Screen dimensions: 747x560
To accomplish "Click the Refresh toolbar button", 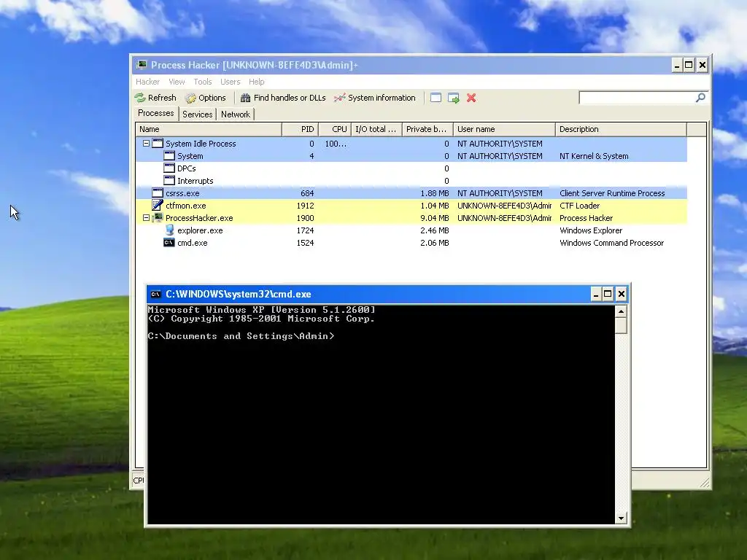I will [156, 98].
